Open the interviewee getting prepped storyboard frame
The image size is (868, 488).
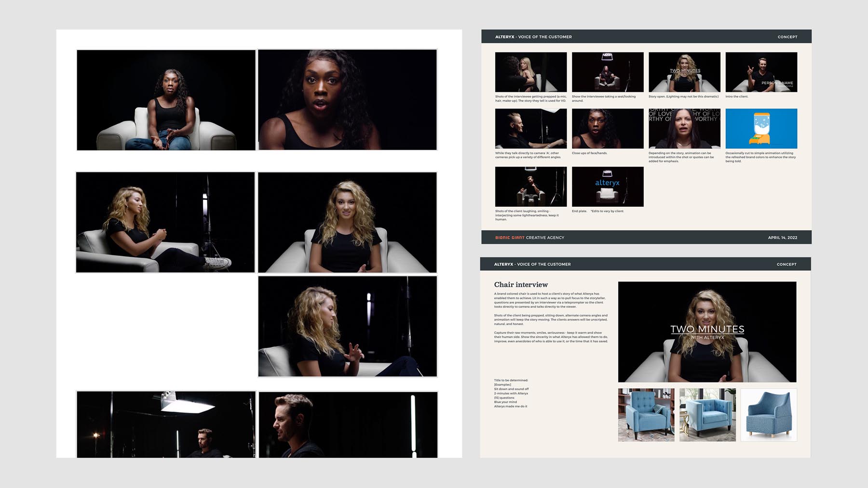(530, 72)
